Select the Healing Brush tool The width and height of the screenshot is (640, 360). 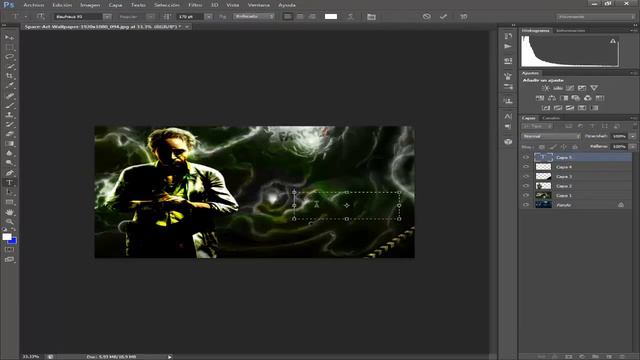pos(9,96)
